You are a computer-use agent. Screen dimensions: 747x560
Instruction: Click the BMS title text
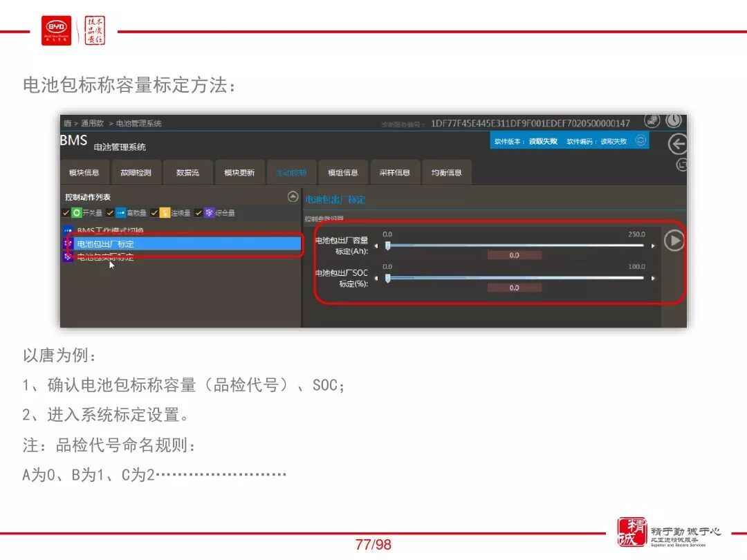click(x=74, y=140)
